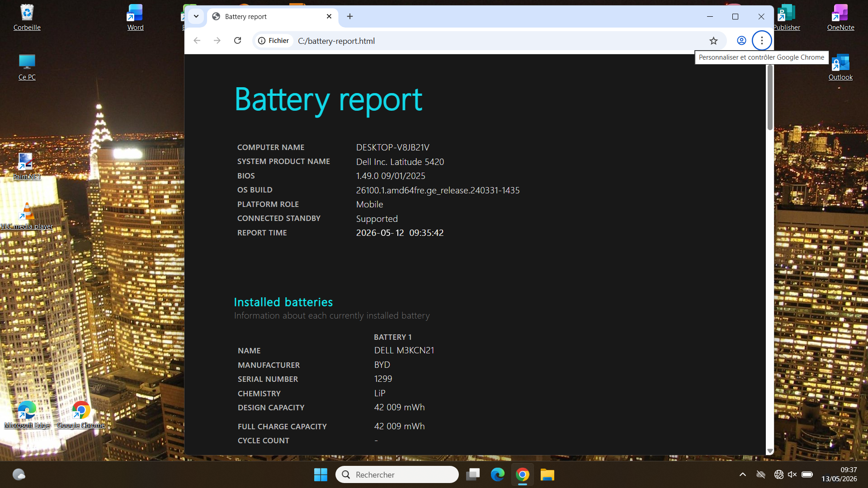Click the DELL M3KCN21 battery name
This screenshot has width=868, height=488.
pos(404,350)
